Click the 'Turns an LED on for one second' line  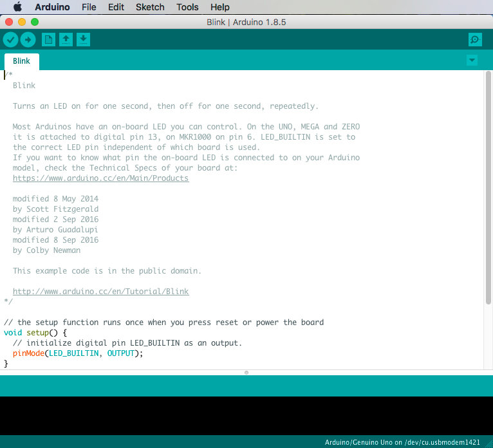pyautogui.click(x=165, y=106)
